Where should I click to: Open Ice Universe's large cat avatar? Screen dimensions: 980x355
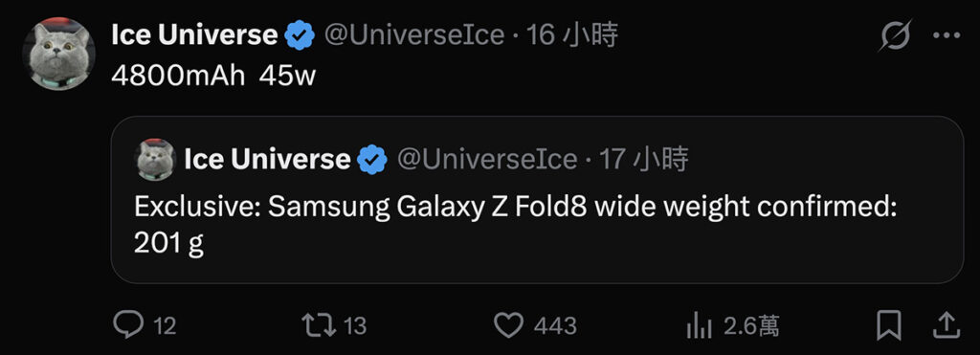point(58,54)
